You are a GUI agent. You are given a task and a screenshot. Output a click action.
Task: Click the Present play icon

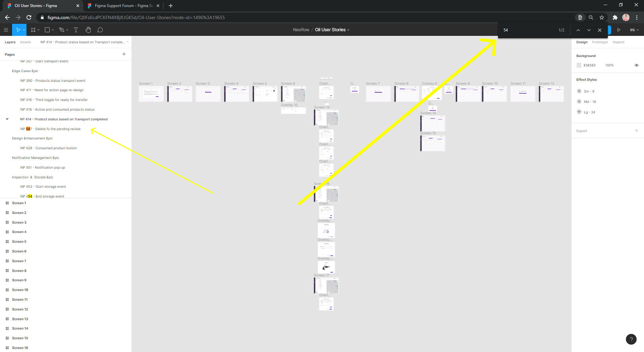click(x=619, y=30)
